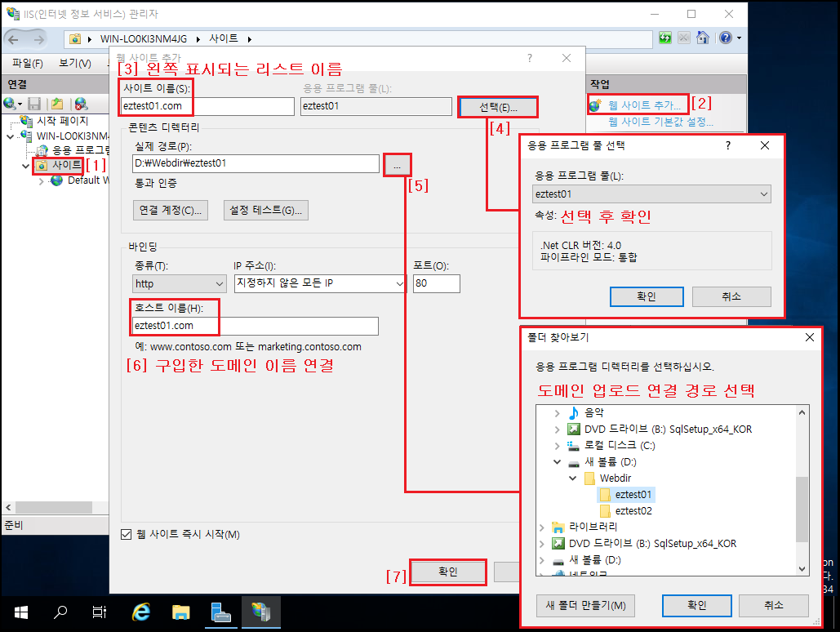The image size is (840, 632).
Task: Click the forward navigation arrow
Action: click(38, 39)
